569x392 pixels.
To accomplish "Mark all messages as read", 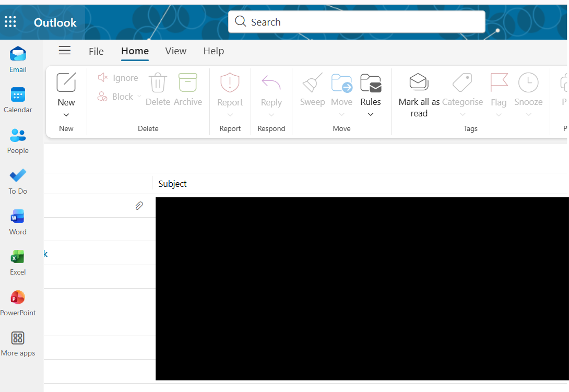I will pos(418,94).
